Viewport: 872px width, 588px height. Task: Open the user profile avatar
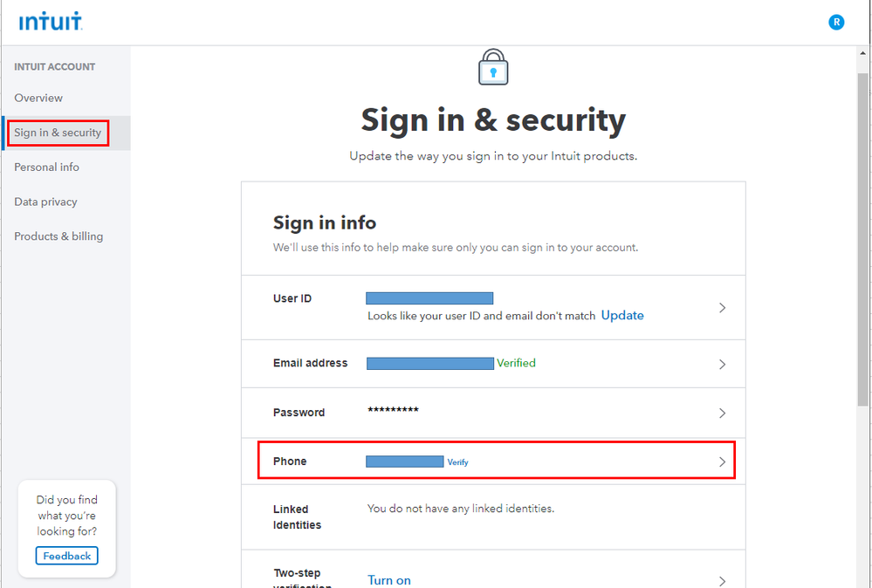[x=836, y=23]
